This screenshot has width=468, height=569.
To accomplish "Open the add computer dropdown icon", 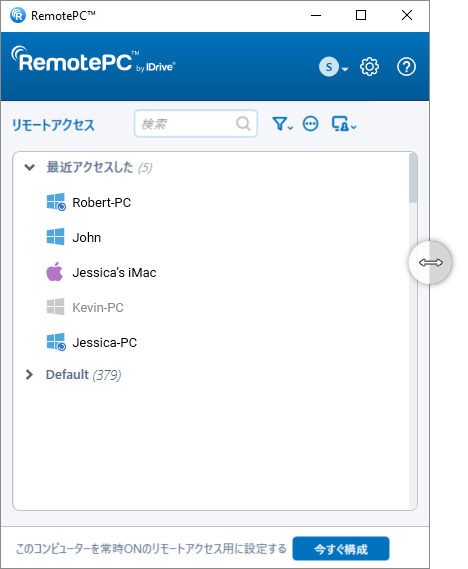I will (344, 124).
